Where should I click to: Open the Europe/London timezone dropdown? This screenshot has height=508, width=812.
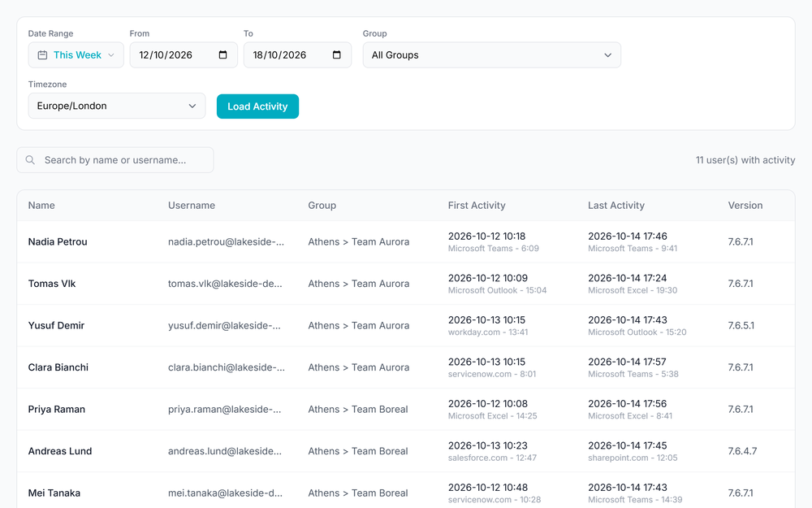pos(116,106)
